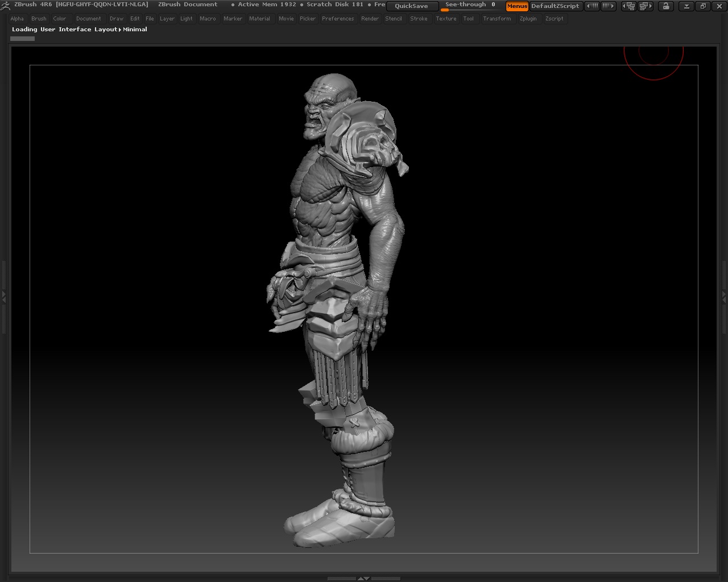Toggle the interface lock icon
The image size is (728, 582).
click(x=666, y=6)
